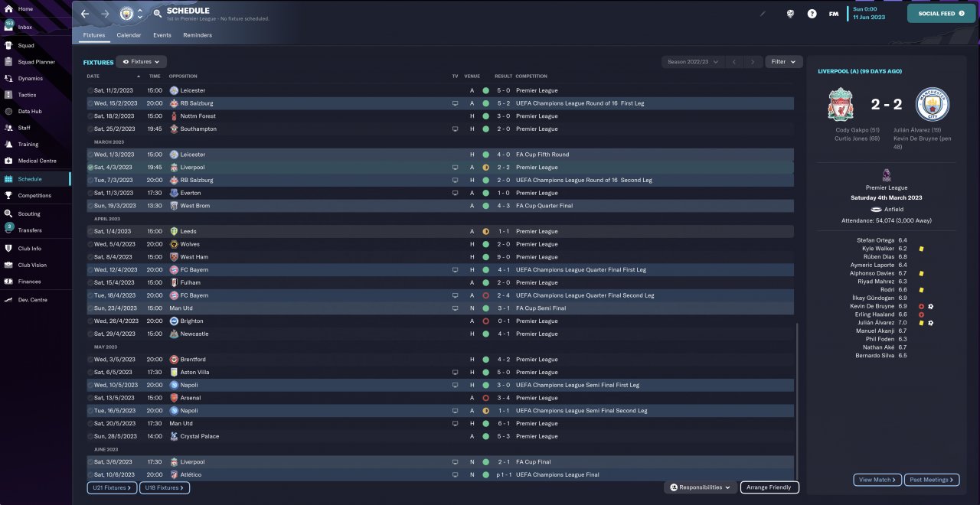The height and width of the screenshot is (505, 980).
Task: Open the Responsibilities dropdown
Action: 701,487
